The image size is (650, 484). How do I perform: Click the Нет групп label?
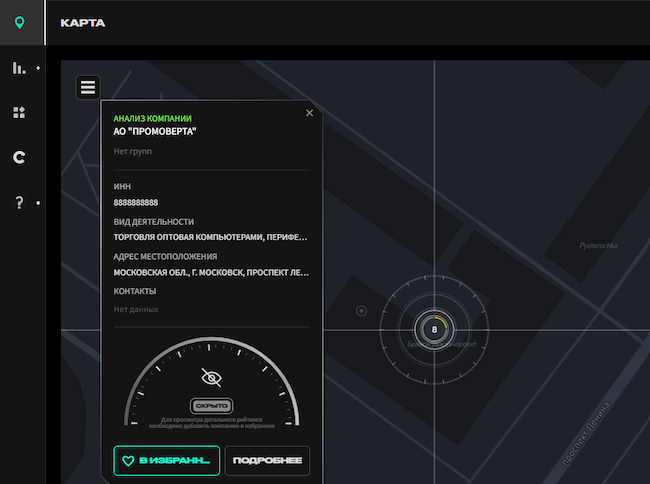click(133, 151)
